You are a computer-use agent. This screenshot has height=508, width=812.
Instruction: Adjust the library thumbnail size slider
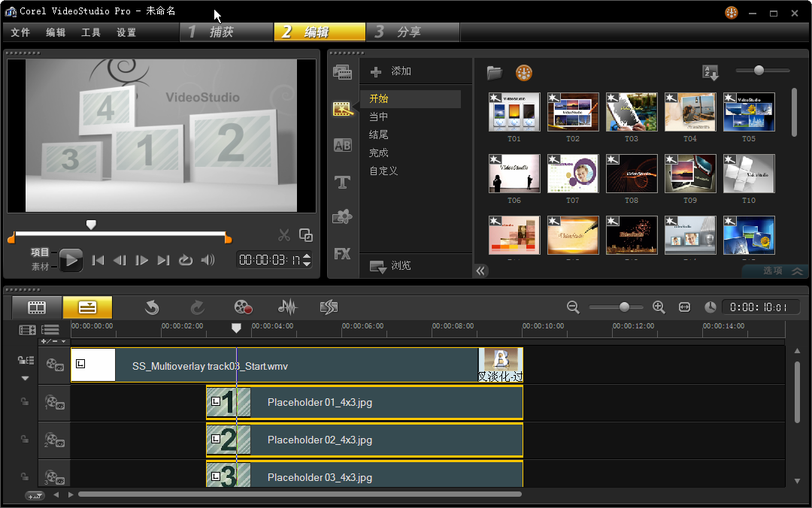pos(759,70)
